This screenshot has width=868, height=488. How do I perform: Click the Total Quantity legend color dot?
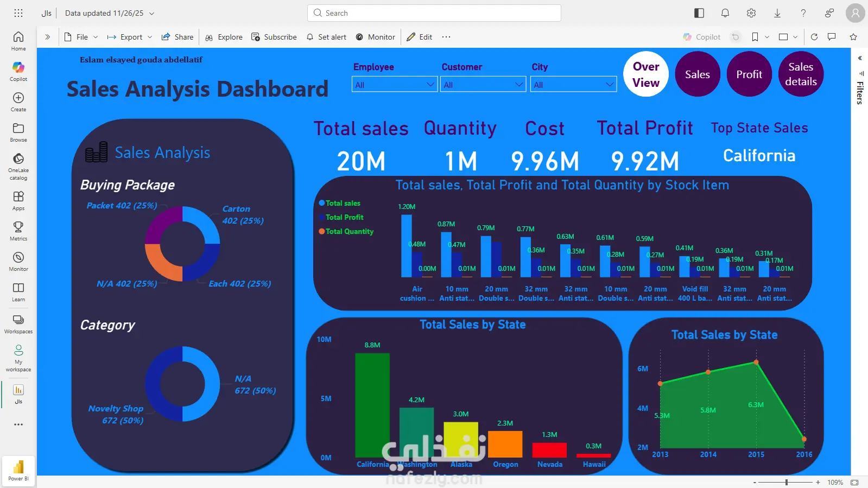322,231
